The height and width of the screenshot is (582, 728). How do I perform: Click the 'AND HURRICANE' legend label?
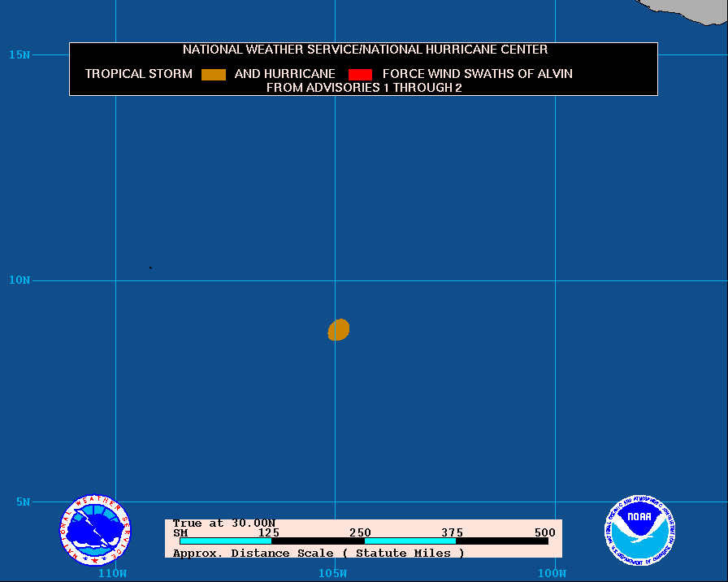click(284, 74)
